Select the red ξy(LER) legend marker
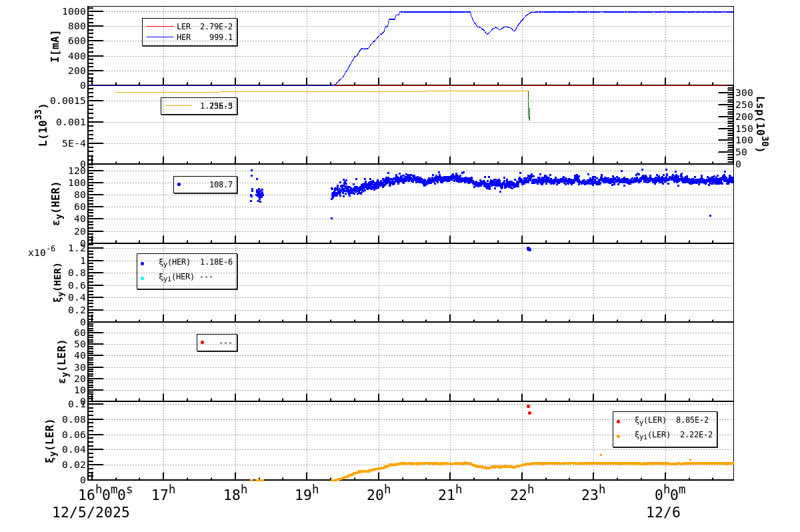800x532 pixels. pos(618,421)
